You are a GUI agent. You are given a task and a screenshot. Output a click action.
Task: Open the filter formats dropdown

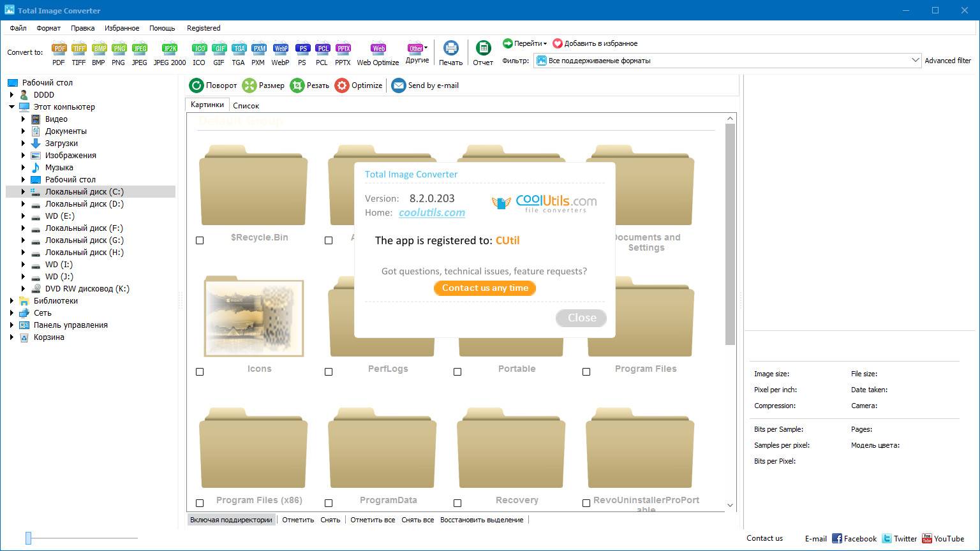tap(915, 61)
